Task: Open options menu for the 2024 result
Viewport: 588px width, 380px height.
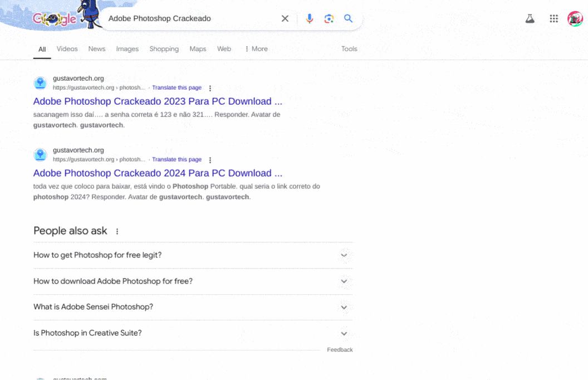Action: click(210, 160)
